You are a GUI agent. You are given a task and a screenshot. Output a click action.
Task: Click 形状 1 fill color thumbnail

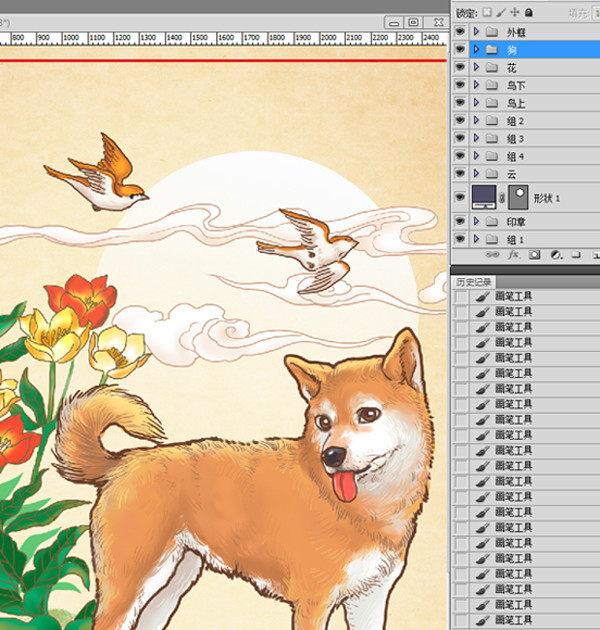coord(484,197)
